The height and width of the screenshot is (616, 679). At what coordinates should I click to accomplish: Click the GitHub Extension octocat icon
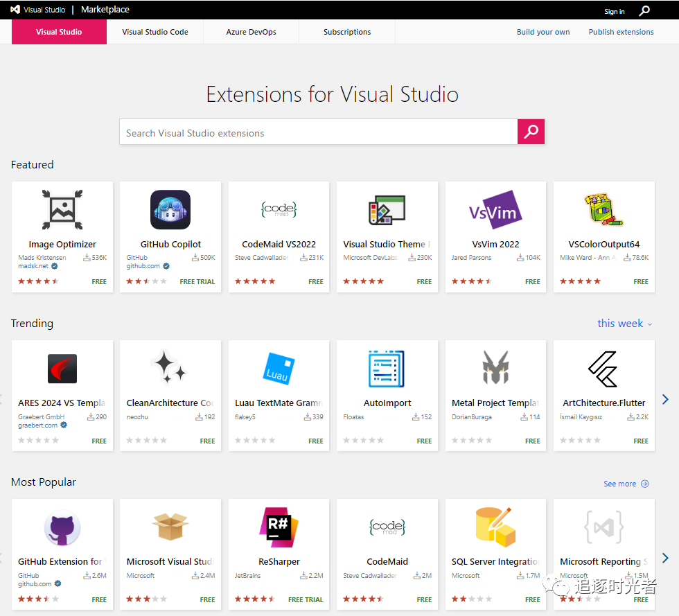(62, 528)
